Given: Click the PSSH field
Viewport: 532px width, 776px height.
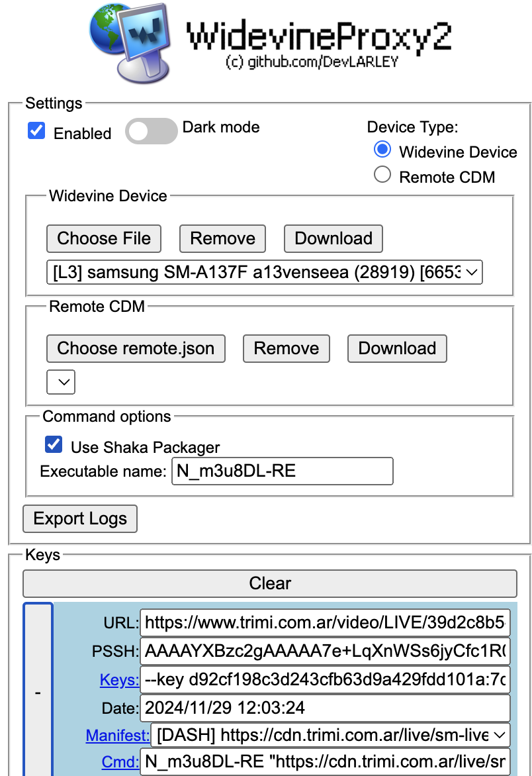Looking at the screenshot, I should pyautogui.click(x=326, y=651).
